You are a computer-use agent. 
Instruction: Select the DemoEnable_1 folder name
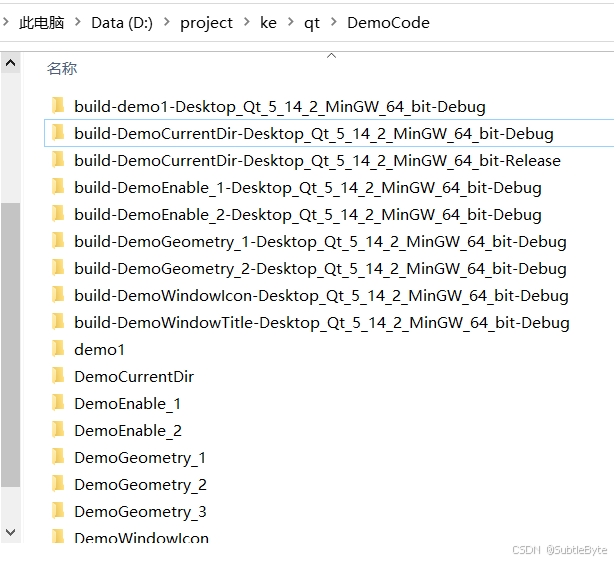[x=128, y=404]
